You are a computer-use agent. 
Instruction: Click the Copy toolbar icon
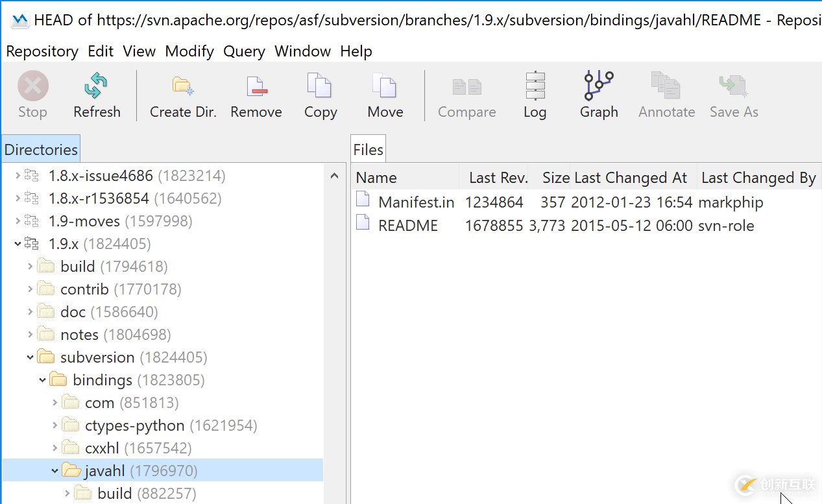tap(320, 86)
